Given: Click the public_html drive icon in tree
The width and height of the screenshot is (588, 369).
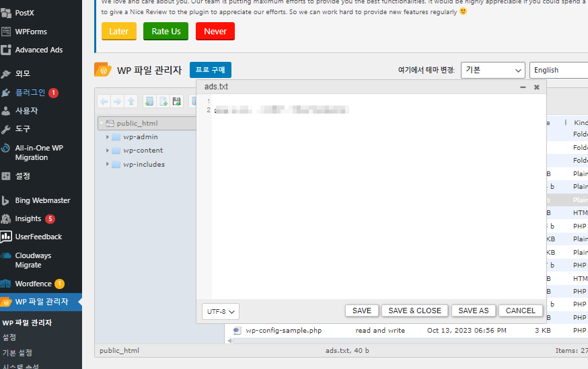Looking at the screenshot, I should tap(110, 123).
